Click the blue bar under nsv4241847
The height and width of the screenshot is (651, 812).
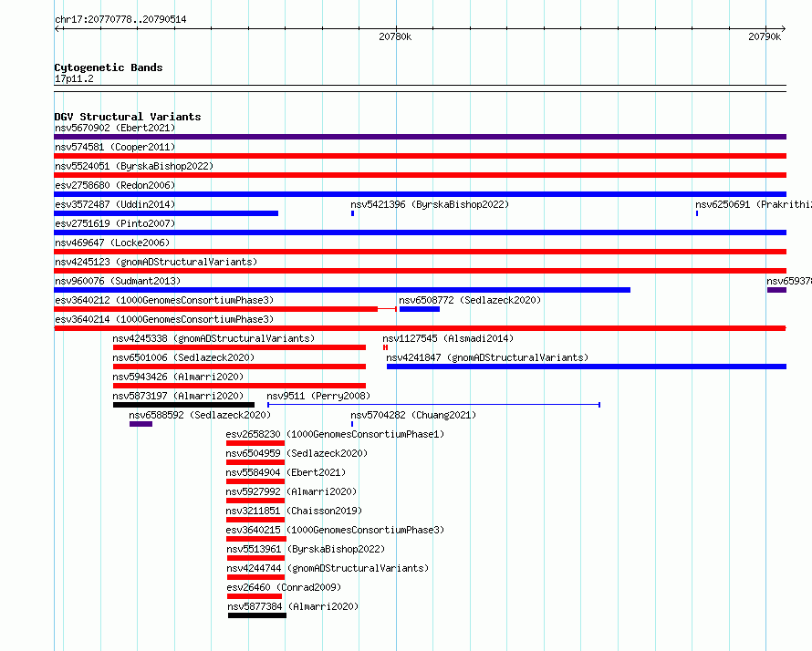point(587,367)
